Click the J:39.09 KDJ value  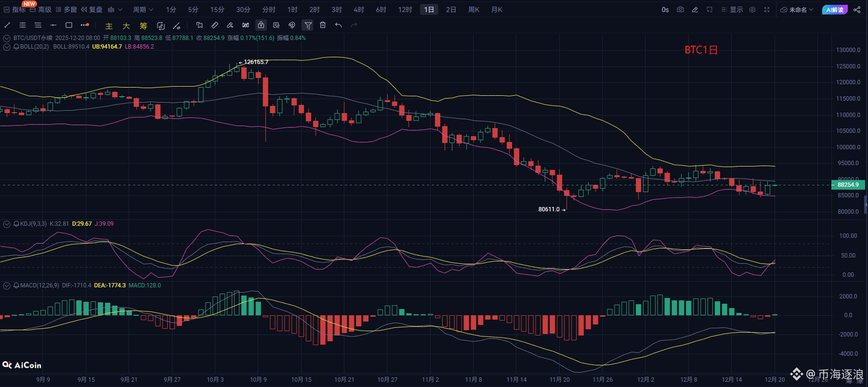click(104, 224)
